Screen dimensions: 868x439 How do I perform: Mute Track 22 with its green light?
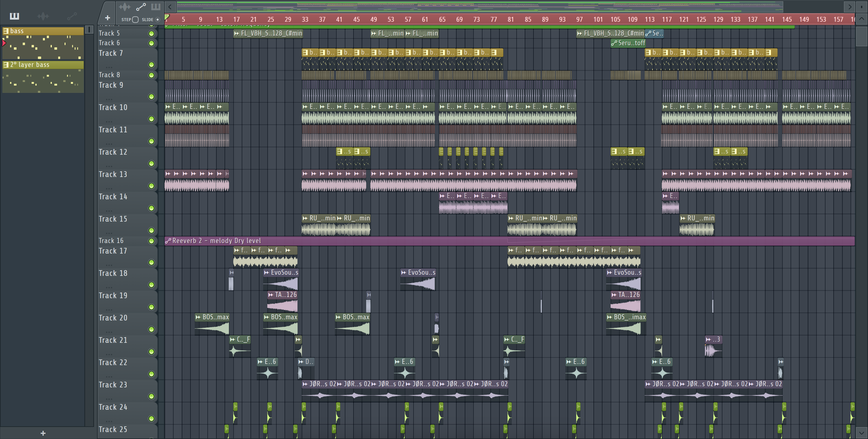click(x=152, y=374)
